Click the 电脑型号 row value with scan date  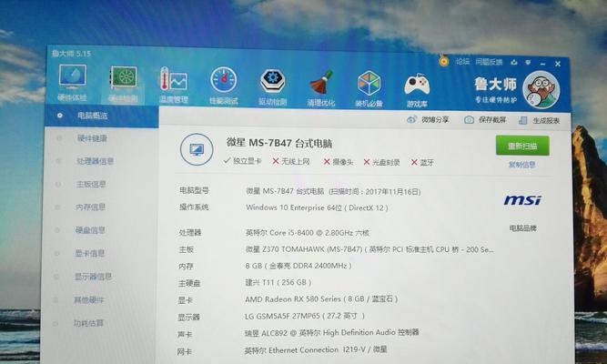(x=333, y=191)
